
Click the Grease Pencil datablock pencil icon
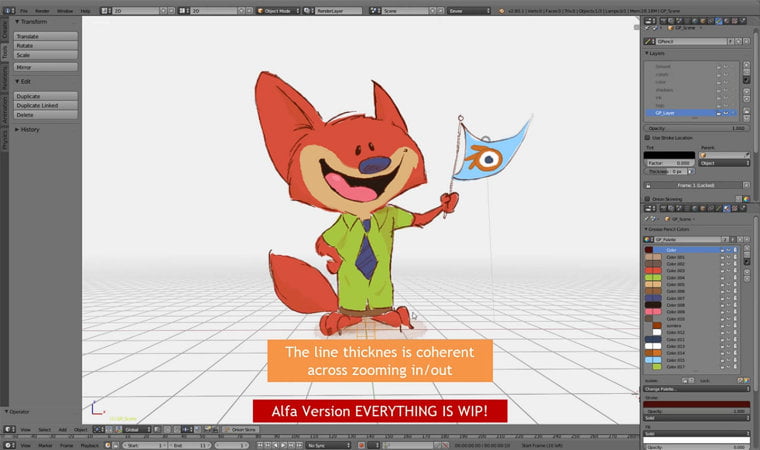pyautogui.click(x=649, y=42)
